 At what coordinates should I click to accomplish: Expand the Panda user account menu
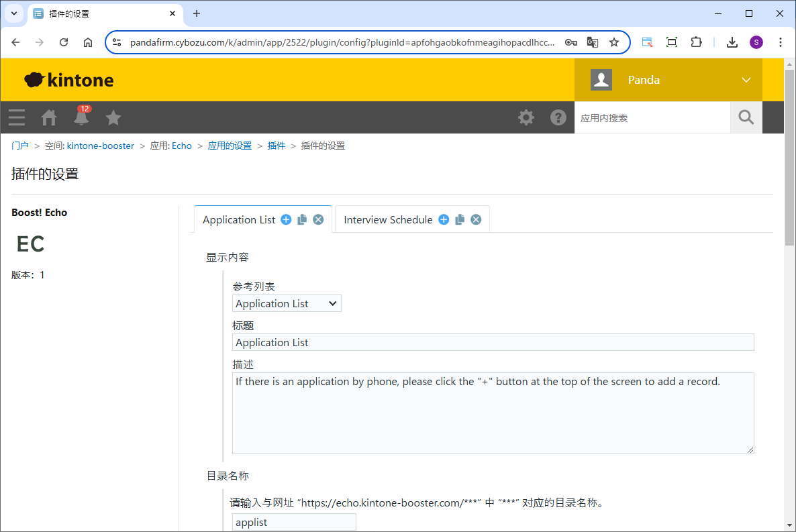[x=746, y=80]
